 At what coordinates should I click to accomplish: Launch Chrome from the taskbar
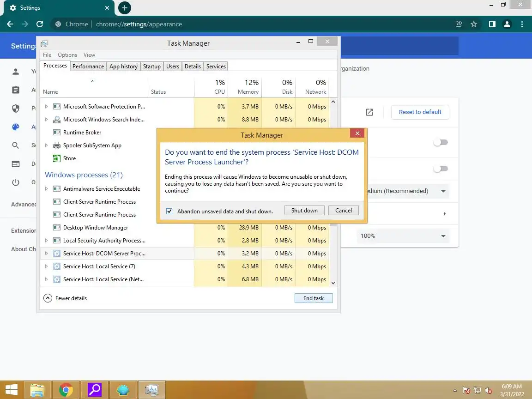tap(66, 390)
